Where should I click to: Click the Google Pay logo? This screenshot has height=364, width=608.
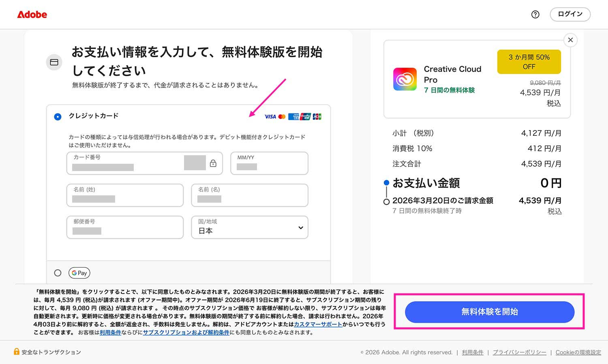79,273
